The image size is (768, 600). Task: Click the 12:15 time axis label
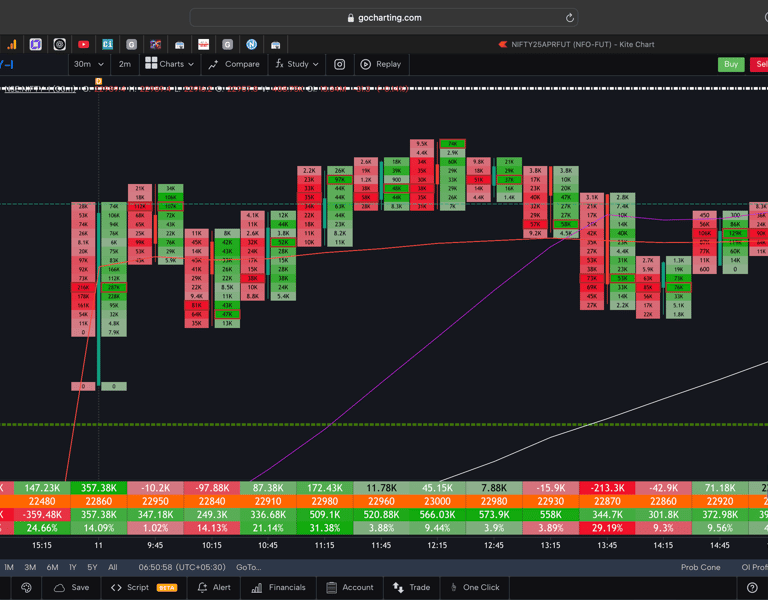(437, 545)
